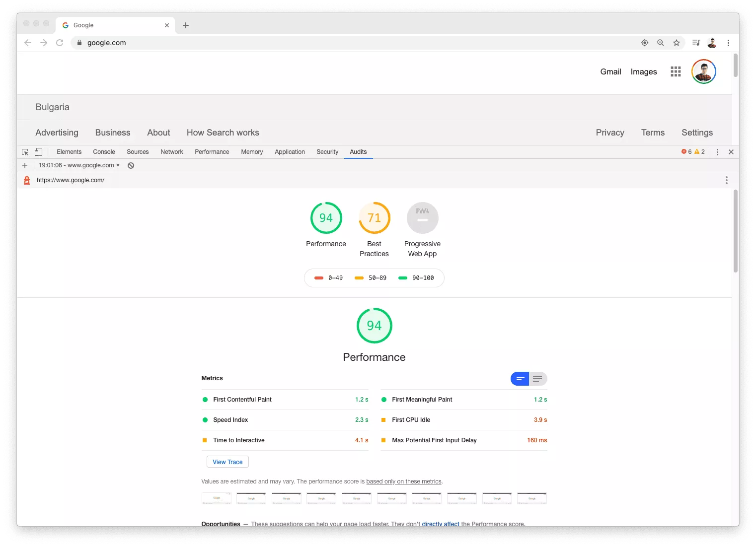Open the Terms footer link
Viewport: 756px width, 547px height.
coord(653,133)
